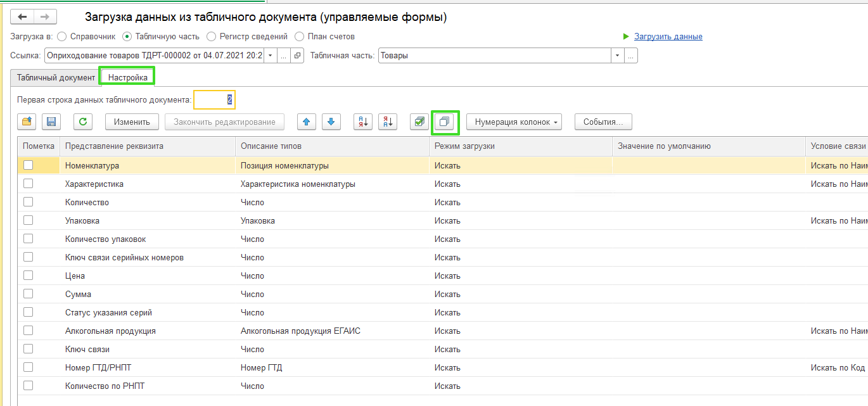Check the Алкогольная продукция row checkbox
This screenshot has height=406, width=868.
point(28,331)
